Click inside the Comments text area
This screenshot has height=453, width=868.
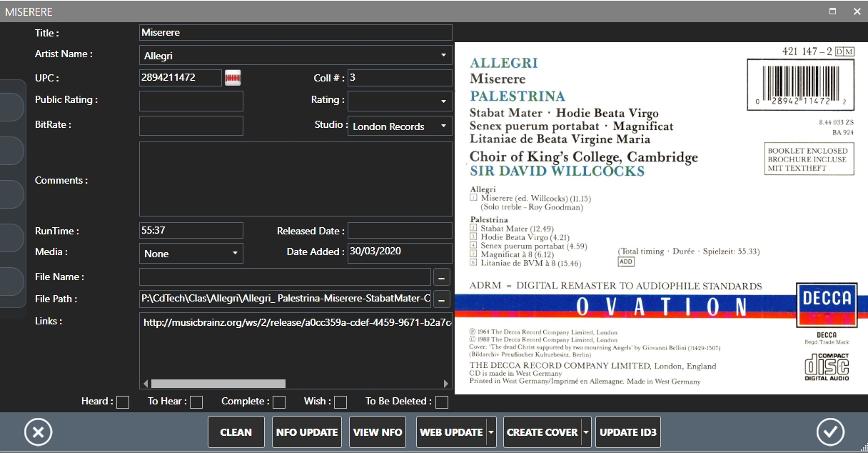click(x=296, y=179)
